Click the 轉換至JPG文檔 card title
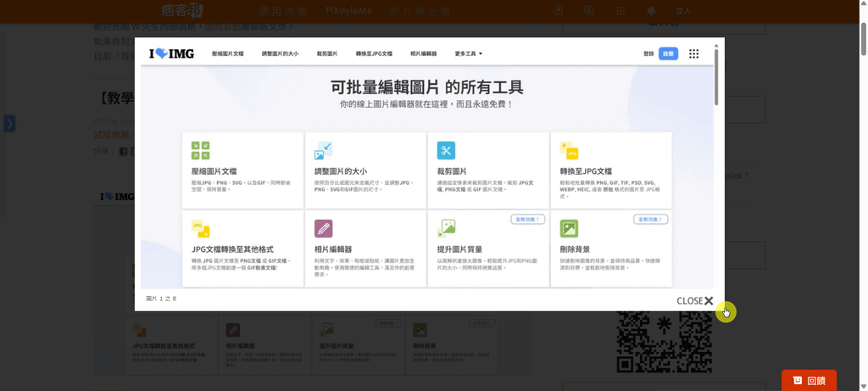The height and width of the screenshot is (391, 868). [x=586, y=171]
